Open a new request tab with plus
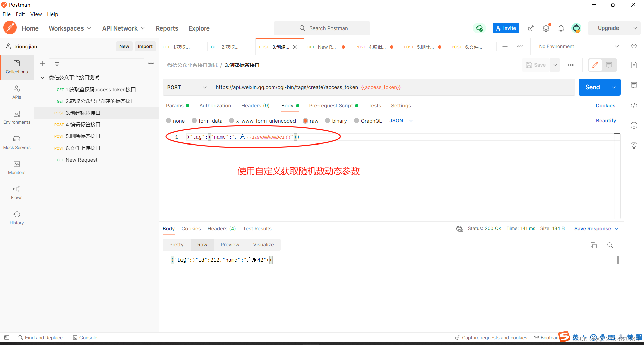This screenshot has width=644, height=345. pyautogui.click(x=505, y=46)
